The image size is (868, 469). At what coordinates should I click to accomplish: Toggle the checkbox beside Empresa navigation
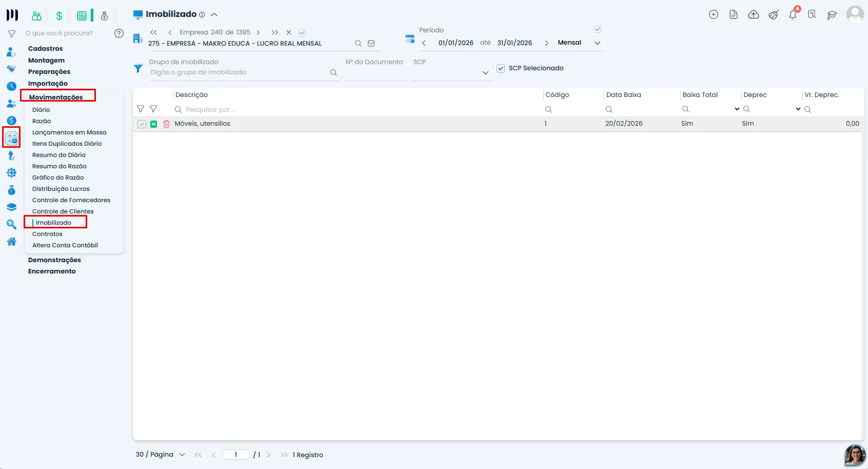(302, 32)
